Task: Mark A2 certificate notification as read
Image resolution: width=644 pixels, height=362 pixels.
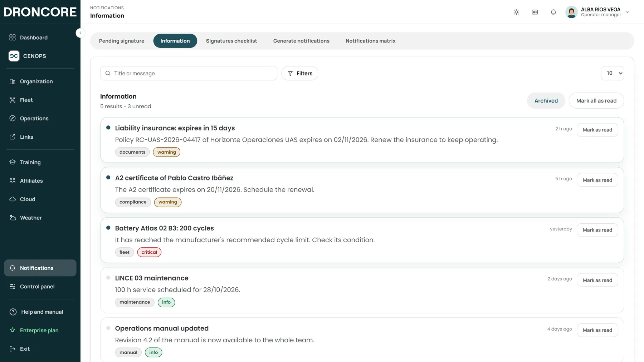Action: (597, 180)
